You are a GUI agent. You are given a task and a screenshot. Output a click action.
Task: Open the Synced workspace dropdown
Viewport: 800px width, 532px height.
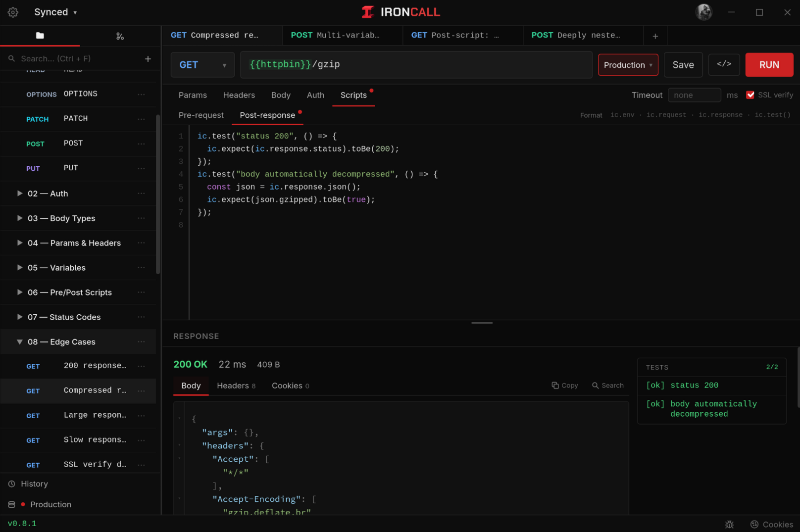coord(55,12)
